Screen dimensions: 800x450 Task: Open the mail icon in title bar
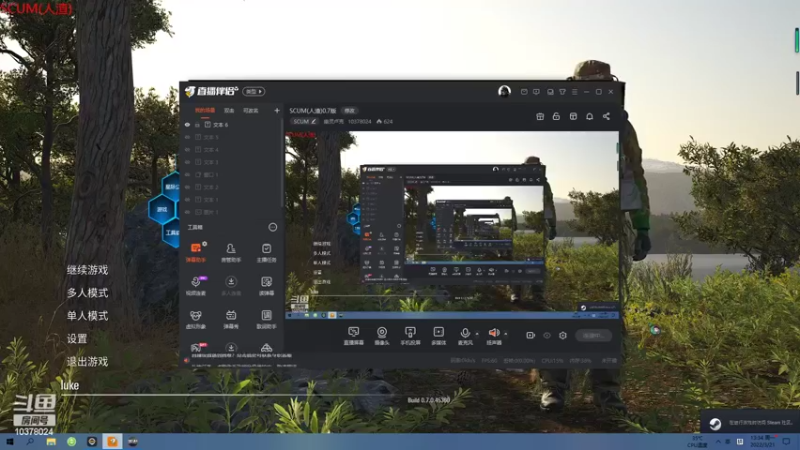(x=524, y=92)
